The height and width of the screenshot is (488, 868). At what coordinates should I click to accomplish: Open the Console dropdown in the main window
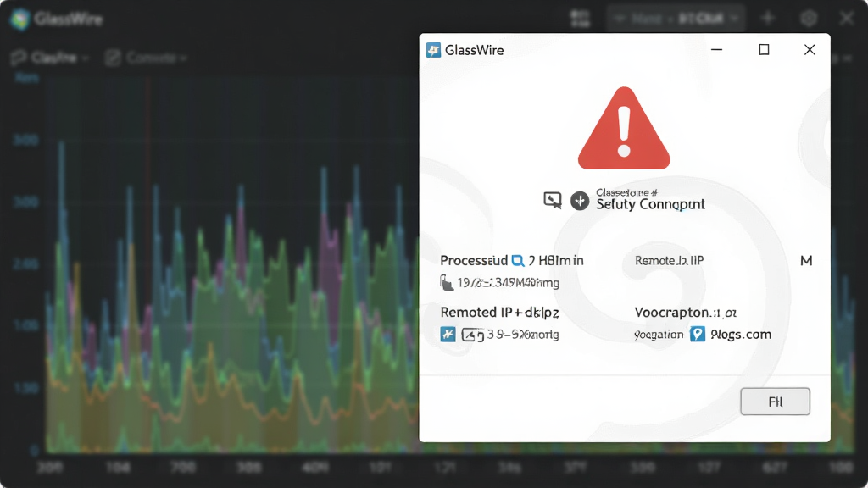pyautogui.click(x=146, y=58)
